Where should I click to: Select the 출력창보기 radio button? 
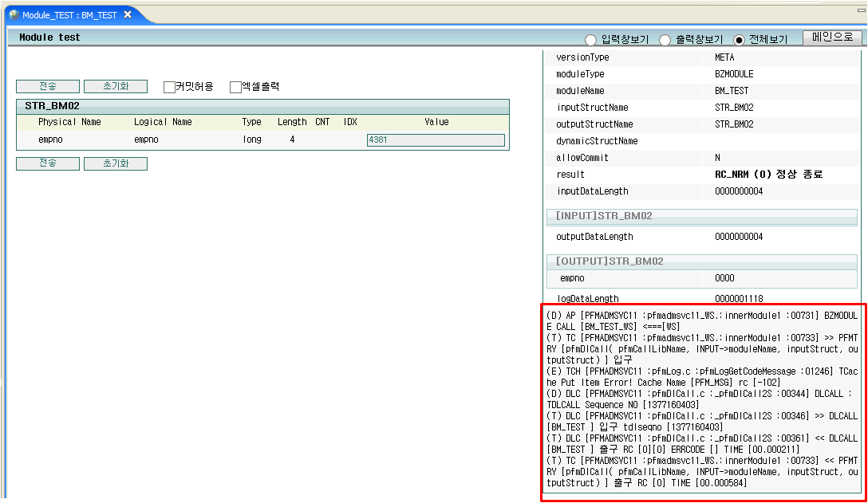coord(665,38)
